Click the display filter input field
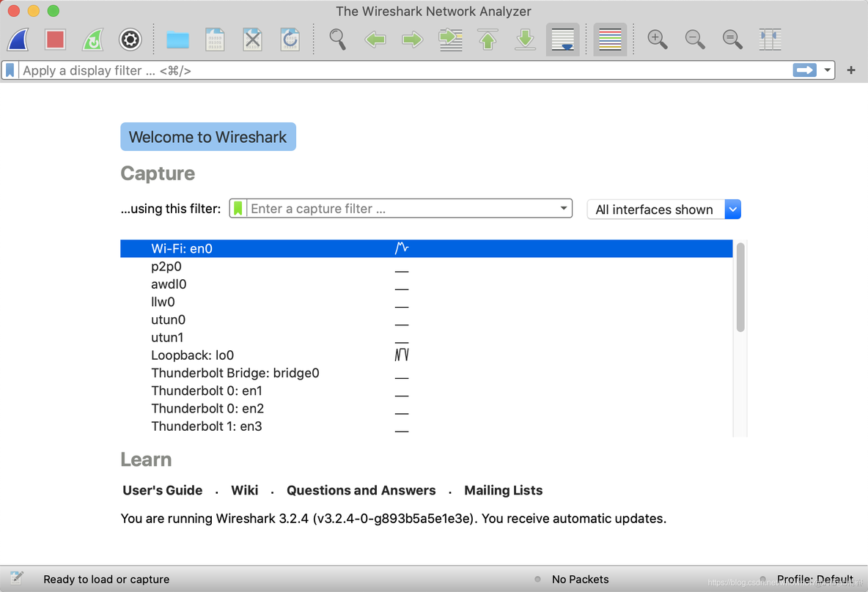This screenshot has height=592, width=868. [404, 70]
